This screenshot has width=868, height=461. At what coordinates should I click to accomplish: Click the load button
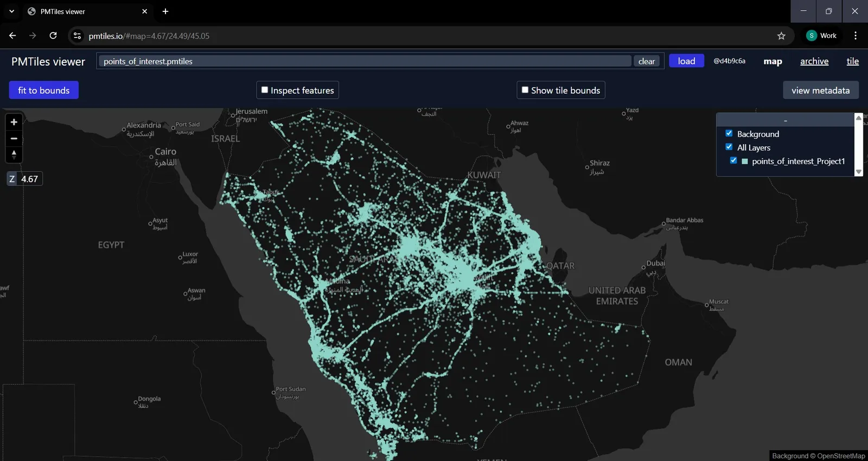pos(686,61)
